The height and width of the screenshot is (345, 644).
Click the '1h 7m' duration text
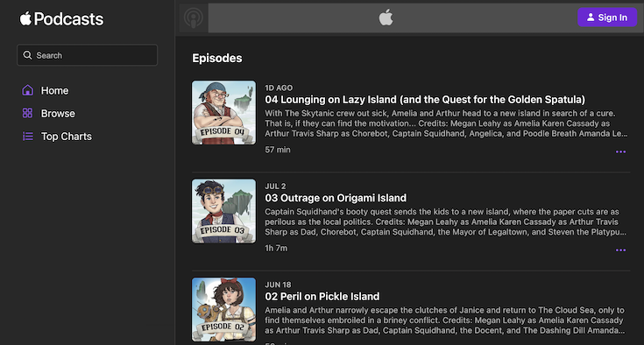[276, 248]
